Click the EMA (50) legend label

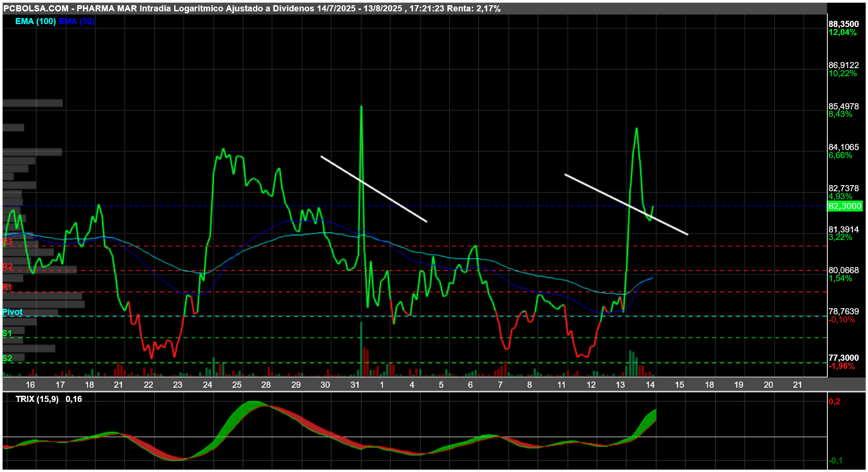(77, 21)
